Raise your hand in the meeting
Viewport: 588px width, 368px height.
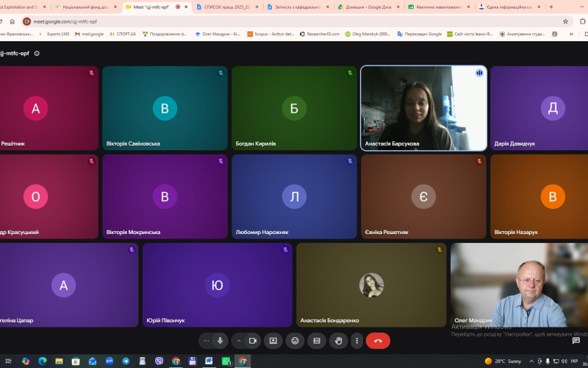coord(339,341)
